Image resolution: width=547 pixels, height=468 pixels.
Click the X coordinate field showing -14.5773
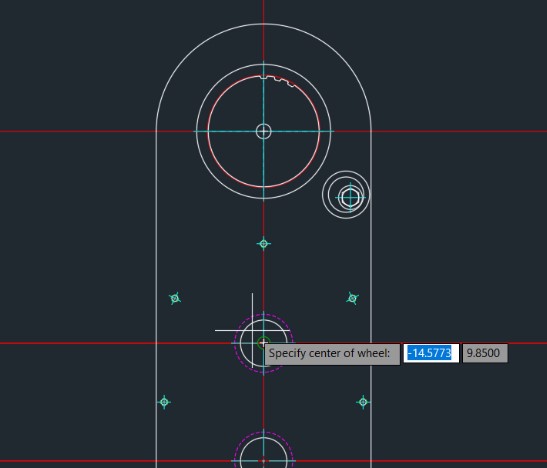point(431,353)
